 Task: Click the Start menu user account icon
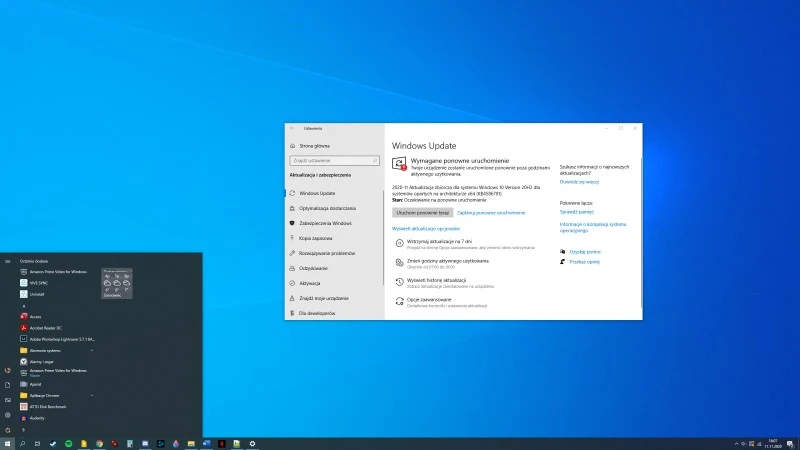tap(8, 370)
